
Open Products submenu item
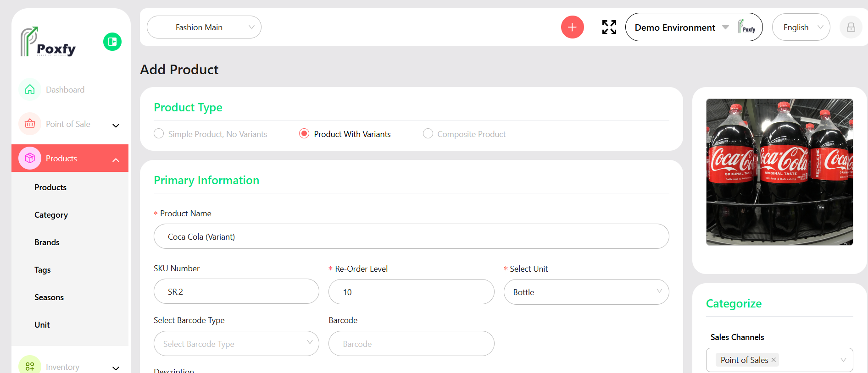pos(50,187)
